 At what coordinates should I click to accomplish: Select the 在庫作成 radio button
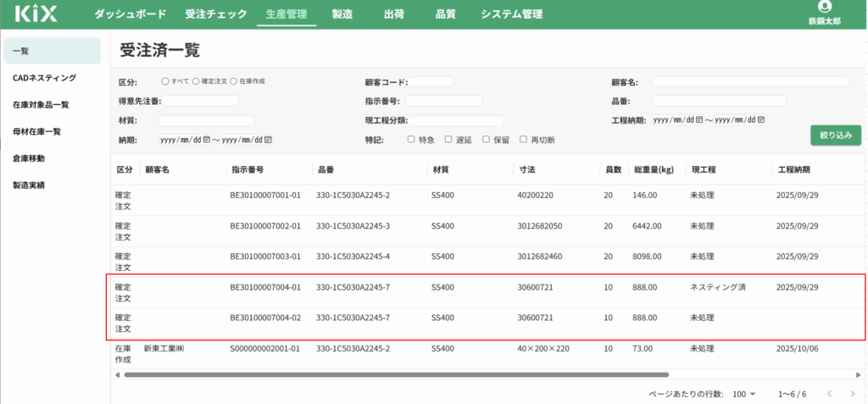[x=233, y=81]
